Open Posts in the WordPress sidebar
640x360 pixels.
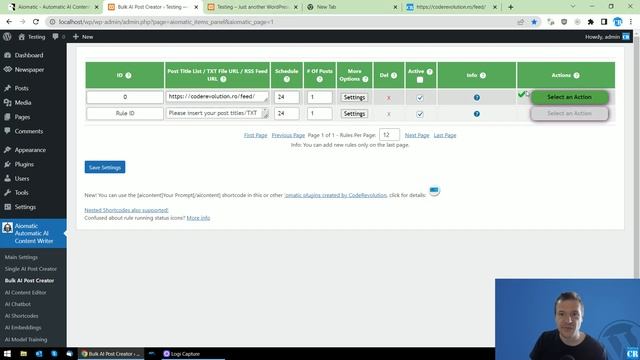[x=22, y=88]
